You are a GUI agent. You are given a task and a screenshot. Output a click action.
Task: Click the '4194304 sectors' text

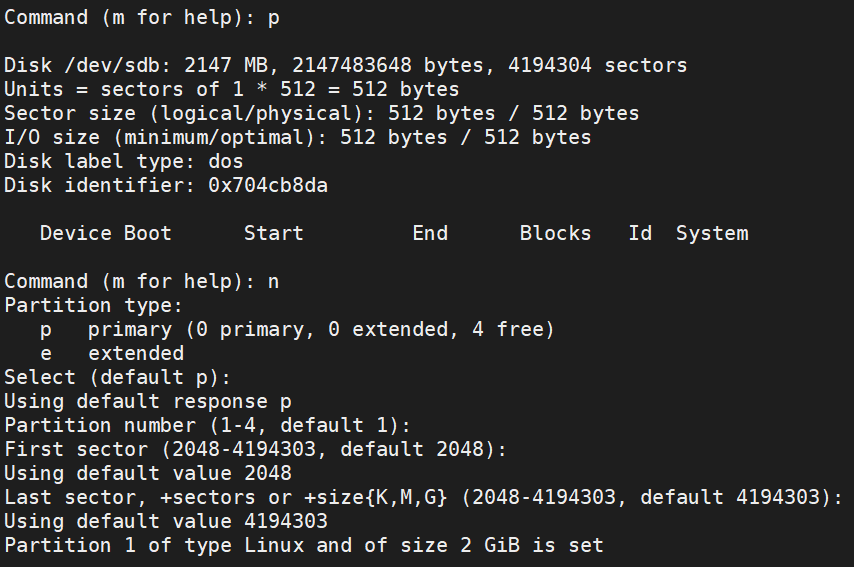tap(597, 65)
